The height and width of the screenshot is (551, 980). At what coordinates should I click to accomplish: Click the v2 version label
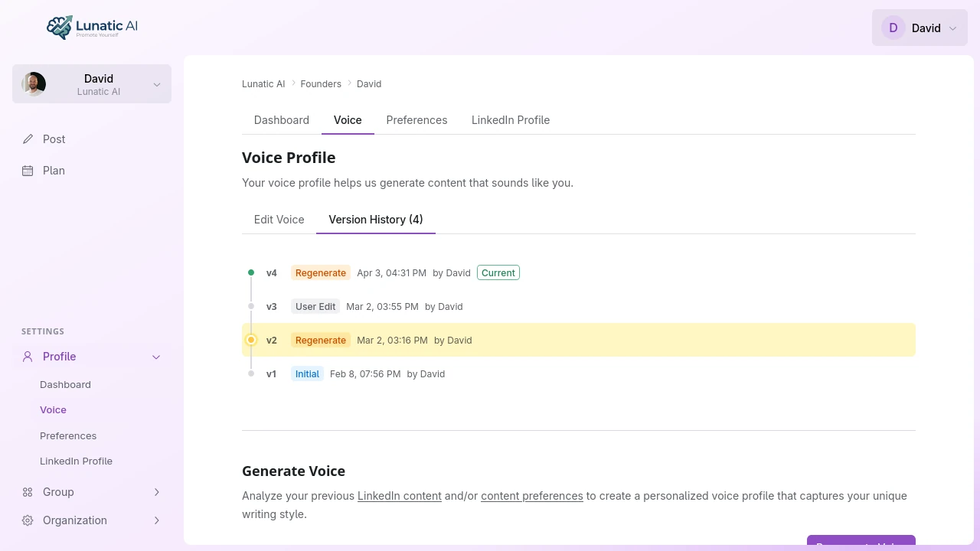(272, 340)
